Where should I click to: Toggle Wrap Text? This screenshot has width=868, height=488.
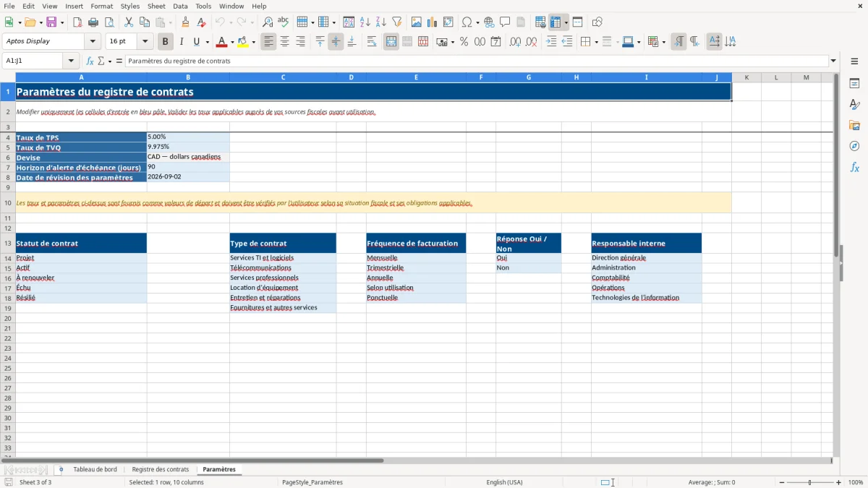pos(372,42)
